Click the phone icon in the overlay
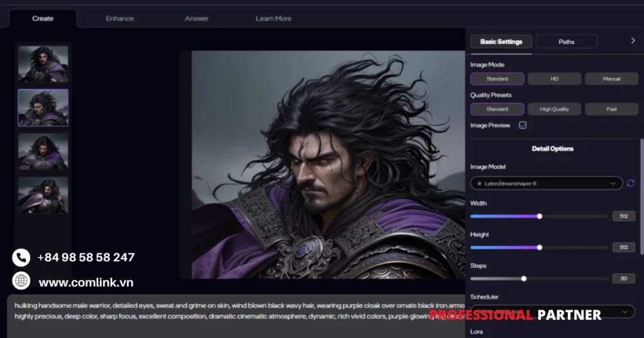Viewport: 644px width, 338px height. (21, 258)
